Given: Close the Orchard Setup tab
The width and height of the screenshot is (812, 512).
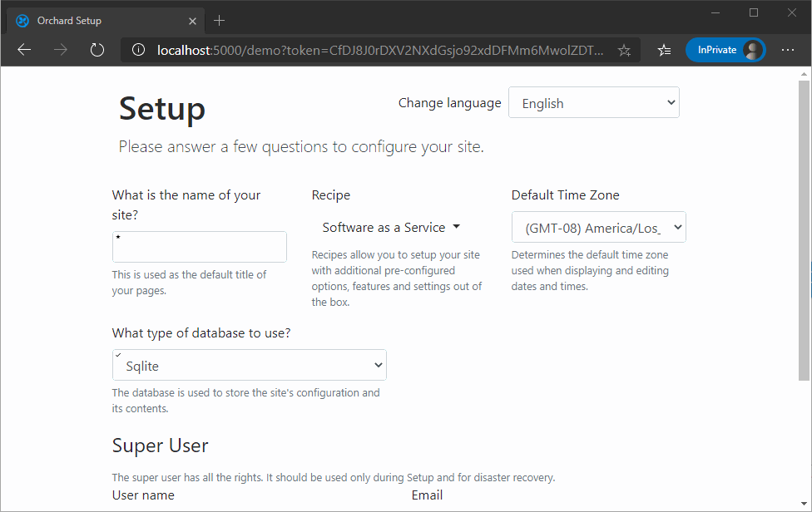Looking at the screenshot, I should [x=193, y=21].
